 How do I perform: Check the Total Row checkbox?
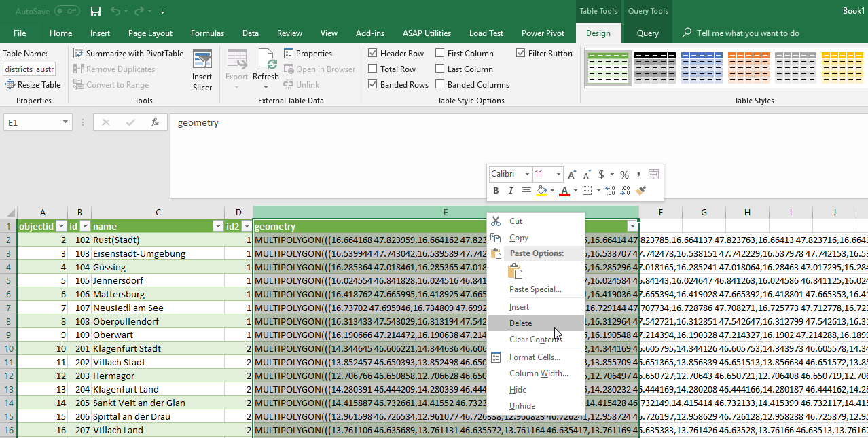(373, 69)
